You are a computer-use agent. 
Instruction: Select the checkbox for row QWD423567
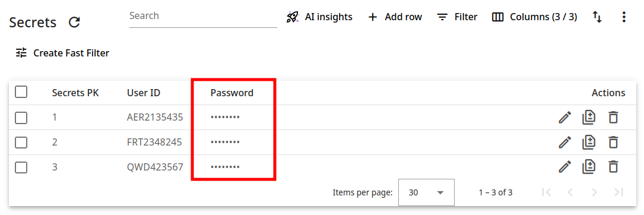(21, 167)
